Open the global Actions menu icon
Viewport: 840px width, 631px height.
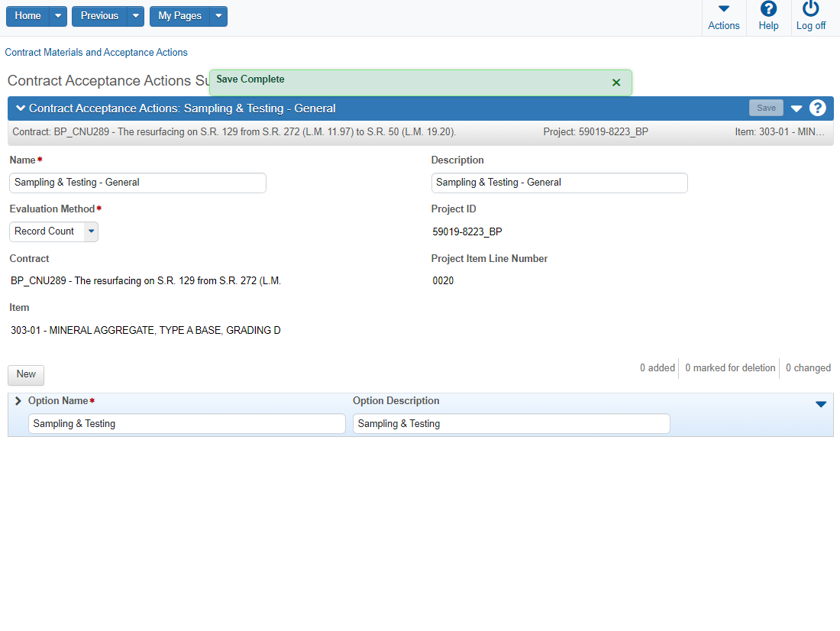pyautogui.click(x=723, y=9)
